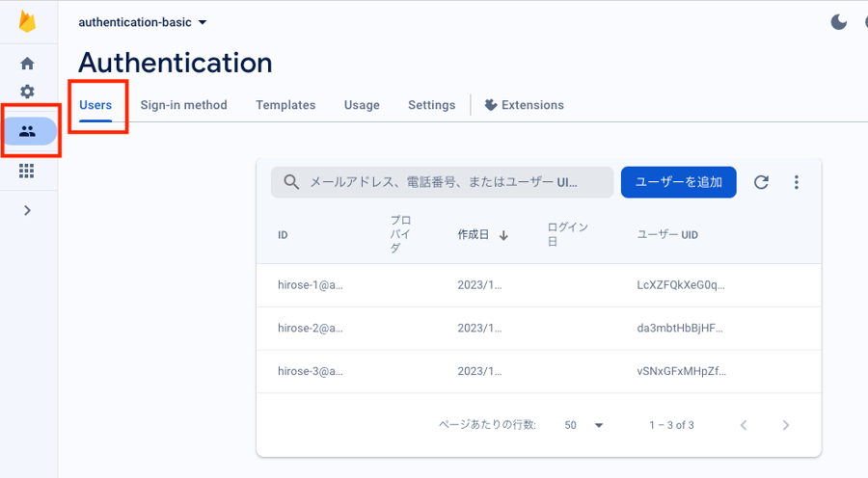
Task: Switch to the Templates tab
Action: (285, 105)
